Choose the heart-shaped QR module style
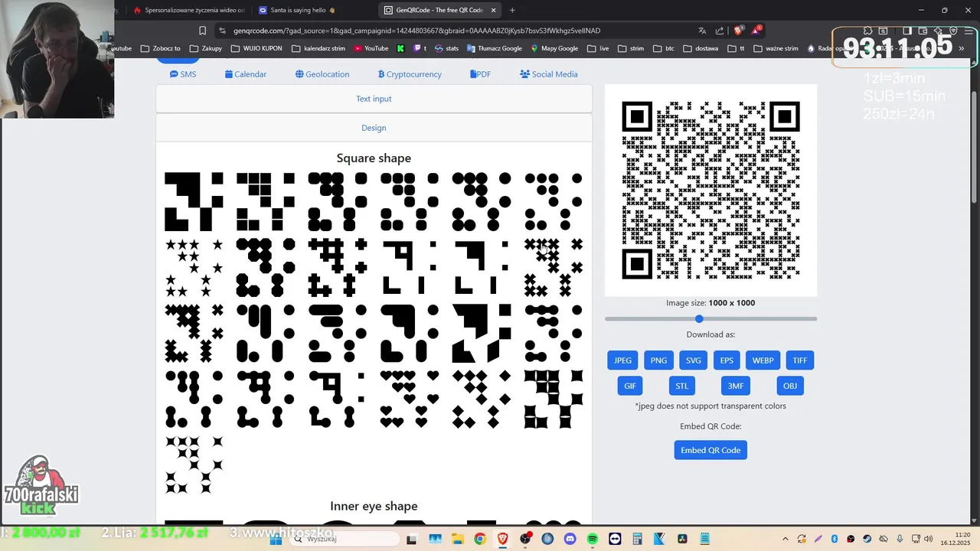Image resolution: width=980 pixels, height=551 pixels. (410, 399)
